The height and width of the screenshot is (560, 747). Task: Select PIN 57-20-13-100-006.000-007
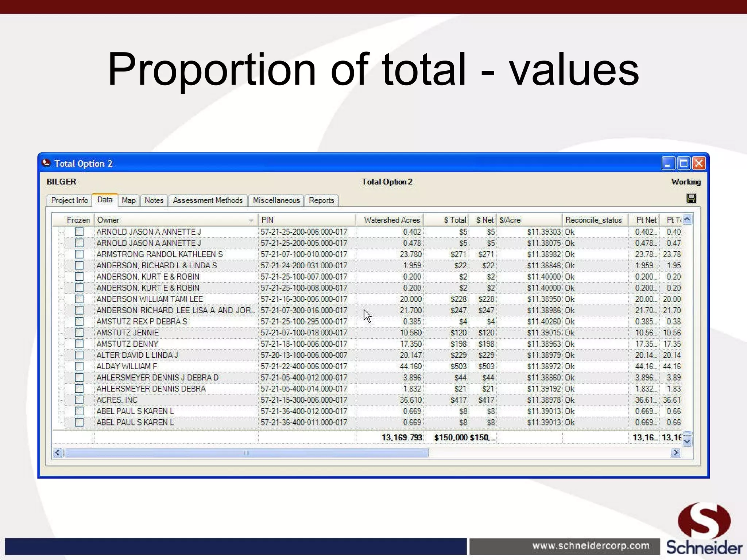[304, 355]
